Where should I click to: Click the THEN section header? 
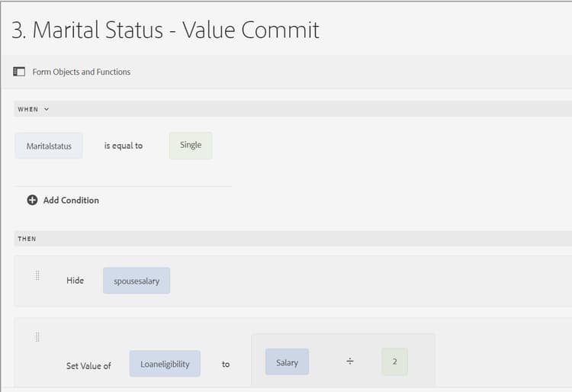point(27,239)
